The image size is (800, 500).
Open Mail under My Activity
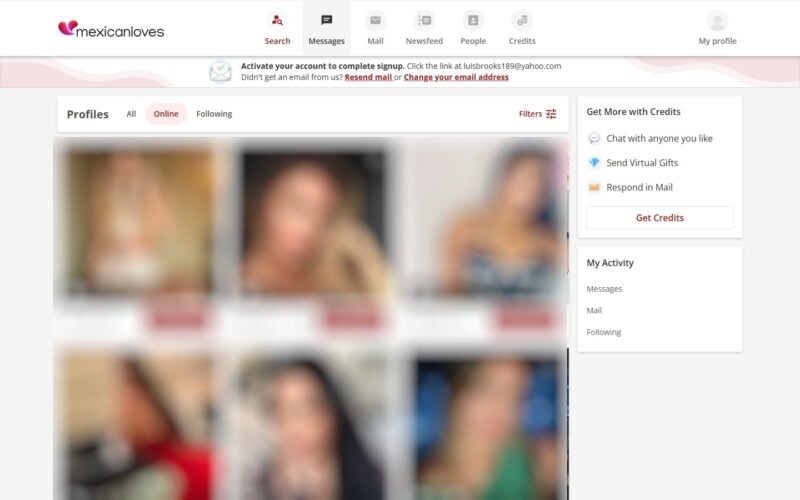(x=594, y=310)
